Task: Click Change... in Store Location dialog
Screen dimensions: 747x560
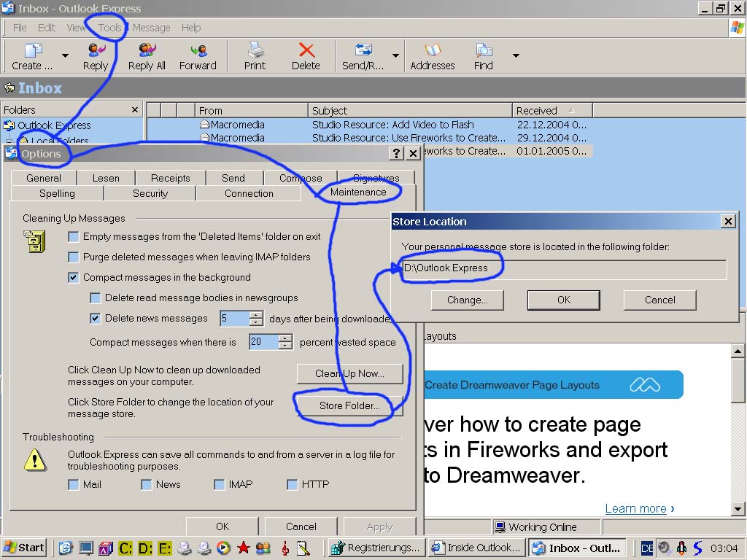Action: [x=467, y=300]
